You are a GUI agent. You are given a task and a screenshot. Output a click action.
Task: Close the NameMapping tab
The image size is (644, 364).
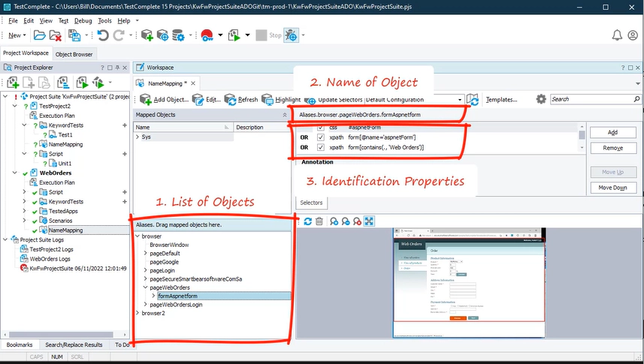tap(193, 83)
